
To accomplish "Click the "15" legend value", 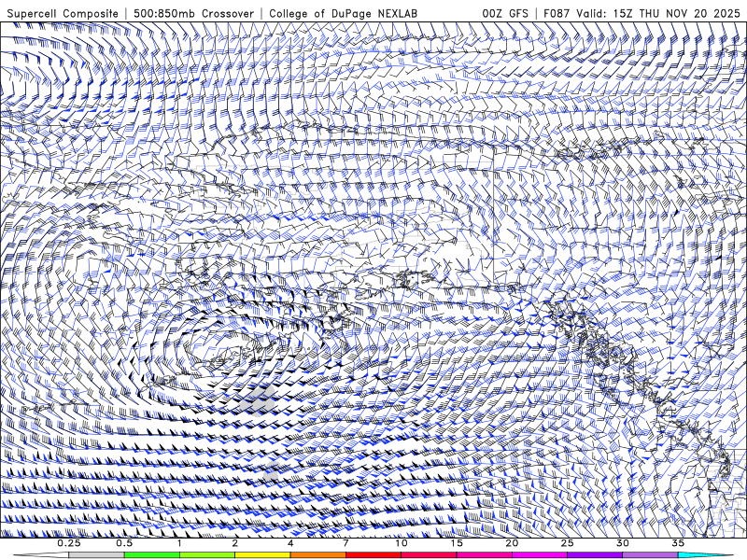I will (457, 543).
